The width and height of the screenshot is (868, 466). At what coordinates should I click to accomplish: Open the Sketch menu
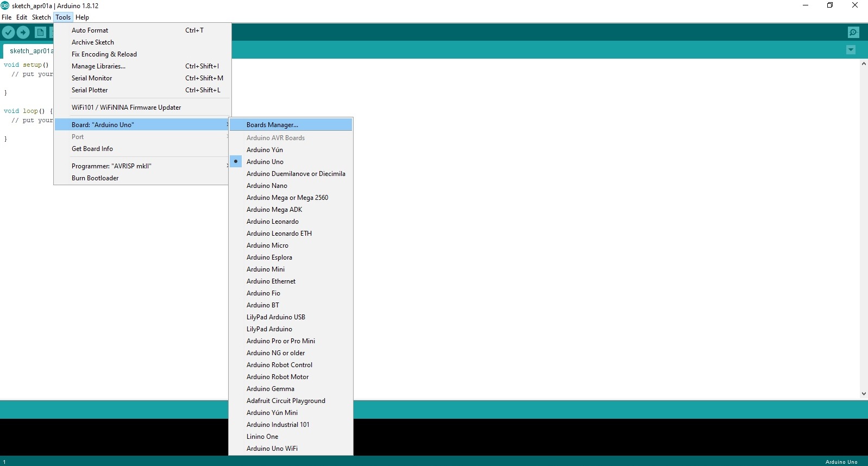click(41, 17)
